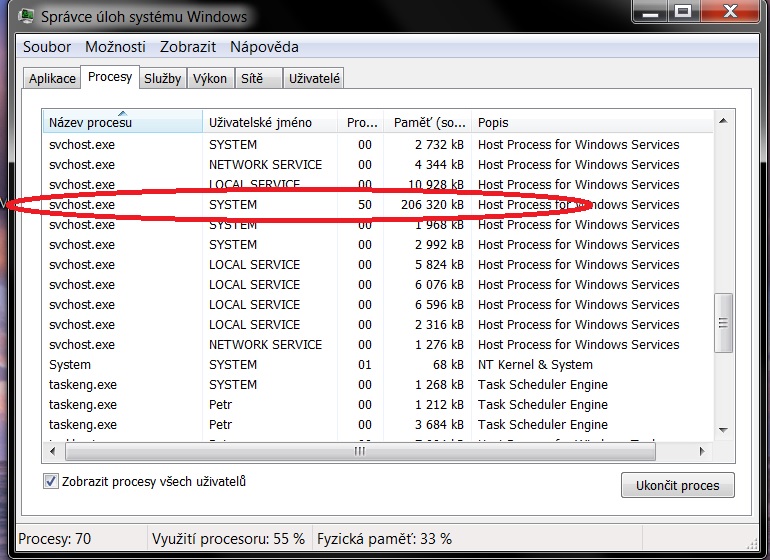Click the horizontal scrollbar thumb

[360, 451]
